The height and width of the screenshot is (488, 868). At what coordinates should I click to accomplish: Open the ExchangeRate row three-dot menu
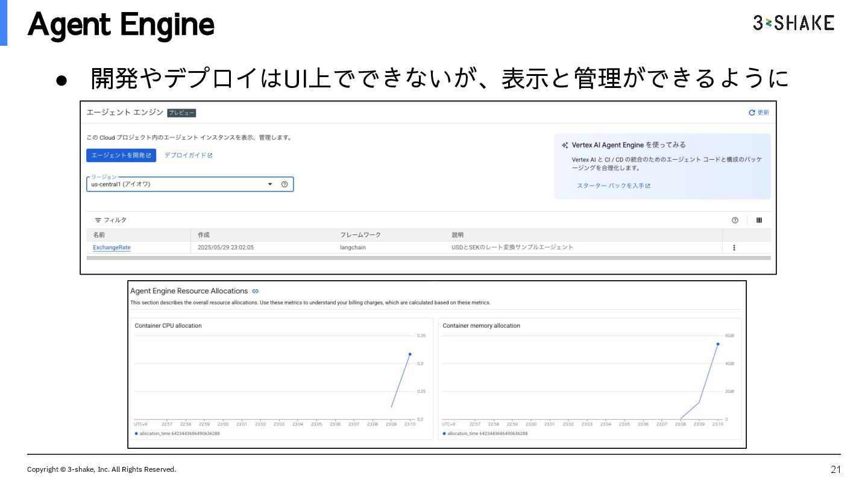click(x=734, y=248)
